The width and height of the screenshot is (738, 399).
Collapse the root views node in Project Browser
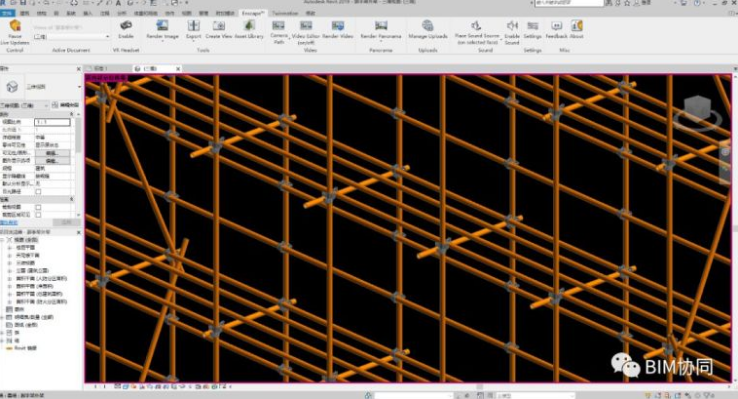point(2,240)
